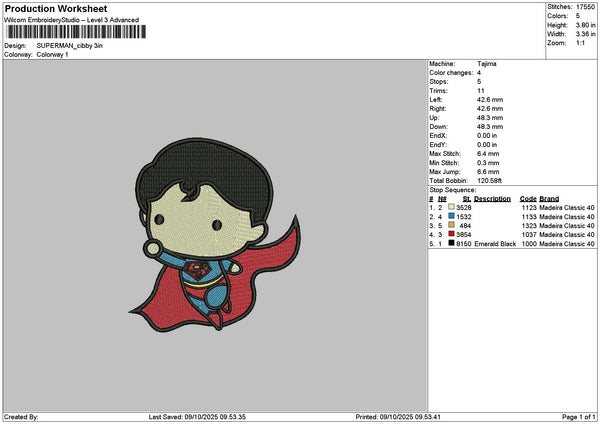Select 'Madeira Classic 40' brand in row 1
Screen dimensions: 600x424
point(567,208)
